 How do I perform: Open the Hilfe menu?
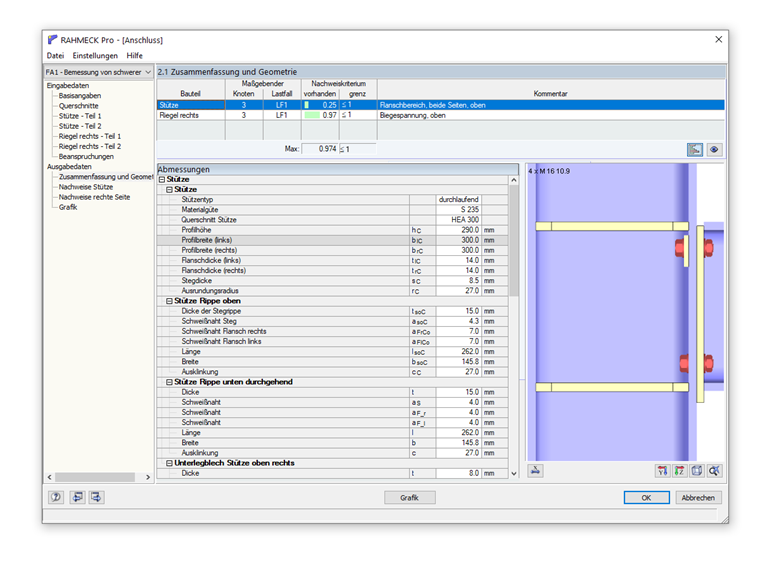[x=134, y=56]
